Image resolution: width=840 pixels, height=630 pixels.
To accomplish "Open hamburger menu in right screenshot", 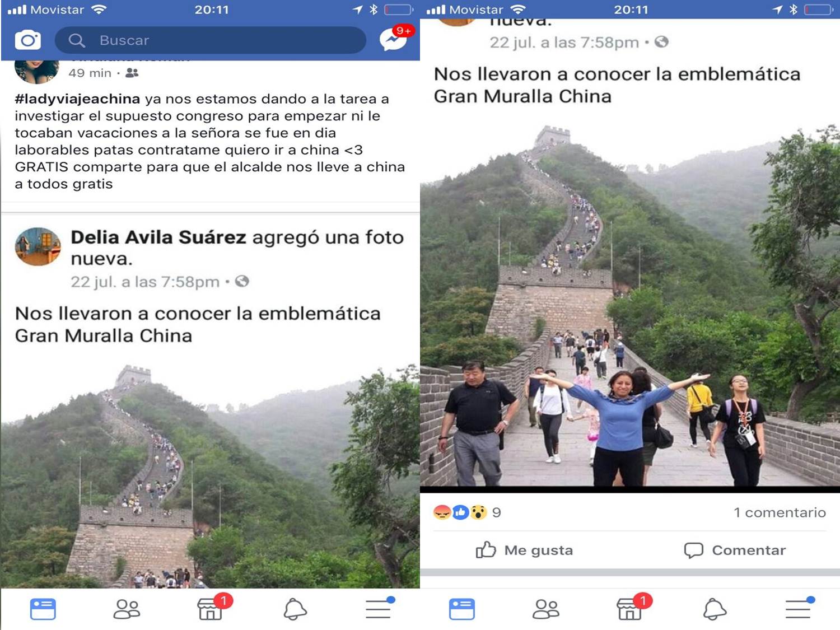I will [x=799, y=608].
